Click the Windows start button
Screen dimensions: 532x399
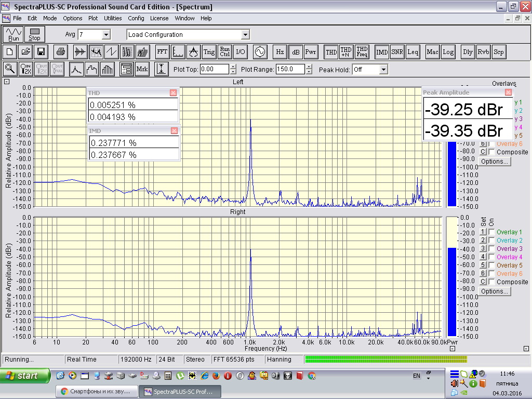(x=25, y=376)
